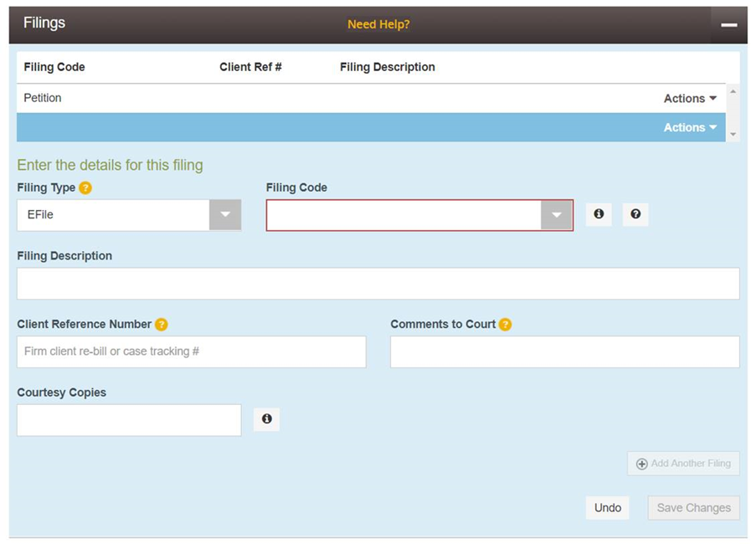Select the Petition filing row
This screenshot has width=756, height=544.
(43, 98)
